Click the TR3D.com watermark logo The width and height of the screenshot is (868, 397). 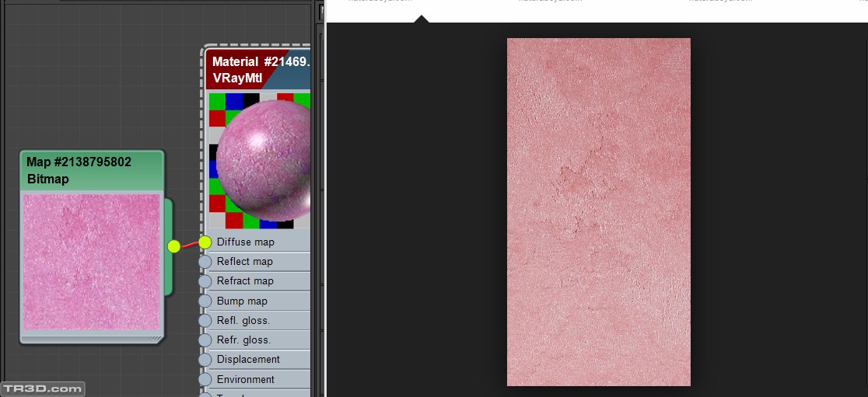[43, 388]
